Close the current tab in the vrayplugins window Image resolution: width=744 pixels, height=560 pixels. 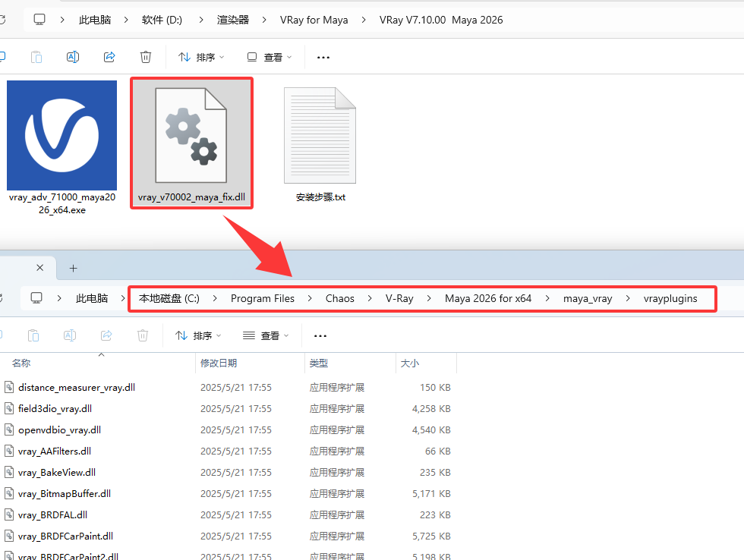[x=39, y=268]
